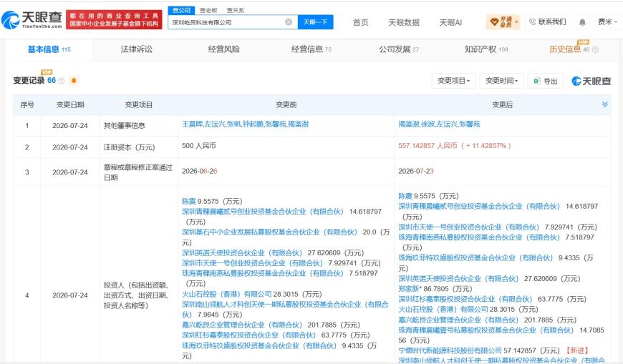Open 宁德时代新能源科技股份有限公司 link
This screenshot has height=364, width=623.
tap(450, 350)
